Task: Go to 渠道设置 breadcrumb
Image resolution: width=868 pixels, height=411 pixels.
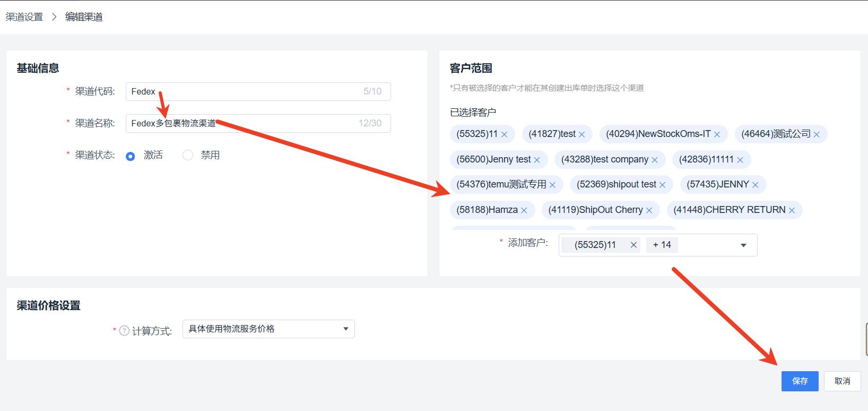Action: 24,17
